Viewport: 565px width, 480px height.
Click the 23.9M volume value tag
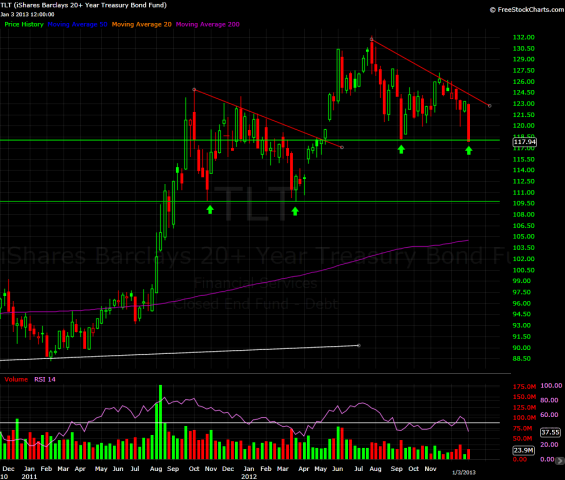click(524, 450)
